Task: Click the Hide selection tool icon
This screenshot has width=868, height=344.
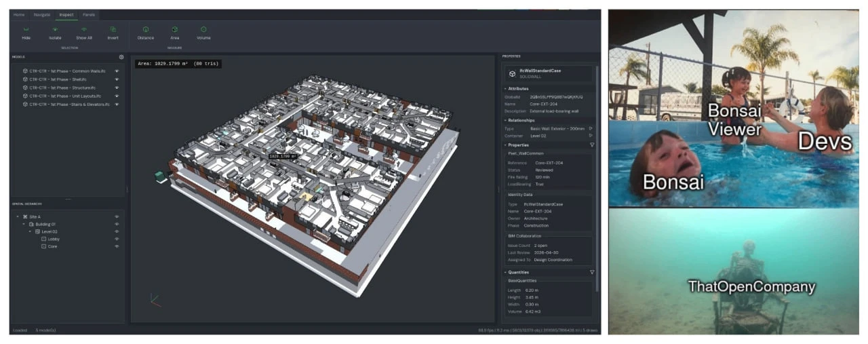Action: point(26,29)
